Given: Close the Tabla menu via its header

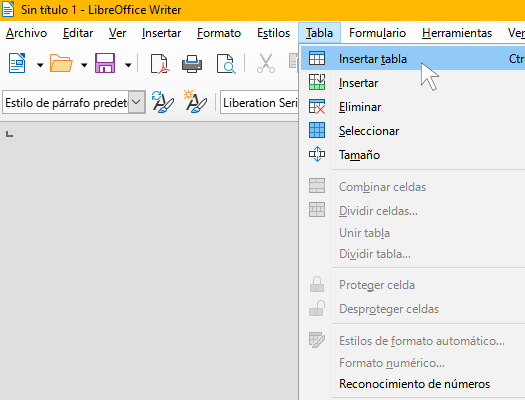Looking at the screenshot, I should [x=319, y=33].
